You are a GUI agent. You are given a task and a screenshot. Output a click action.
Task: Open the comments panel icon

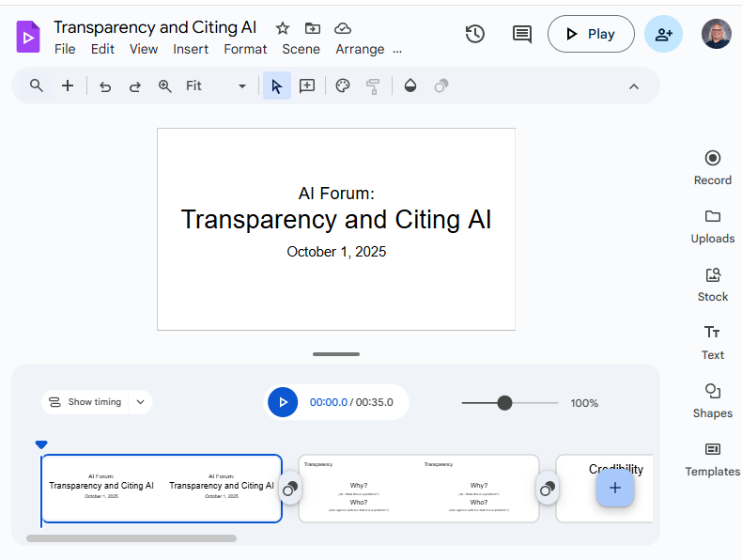[522, 34]
